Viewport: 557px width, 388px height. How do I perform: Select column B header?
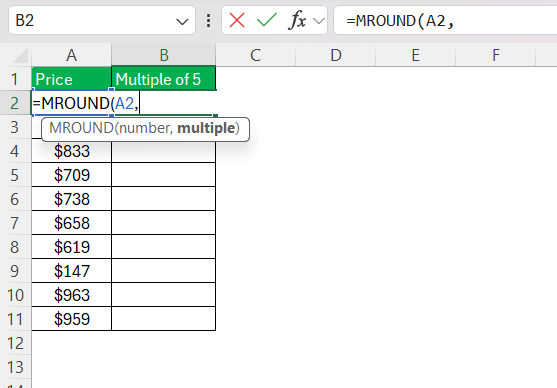(163, 55)
